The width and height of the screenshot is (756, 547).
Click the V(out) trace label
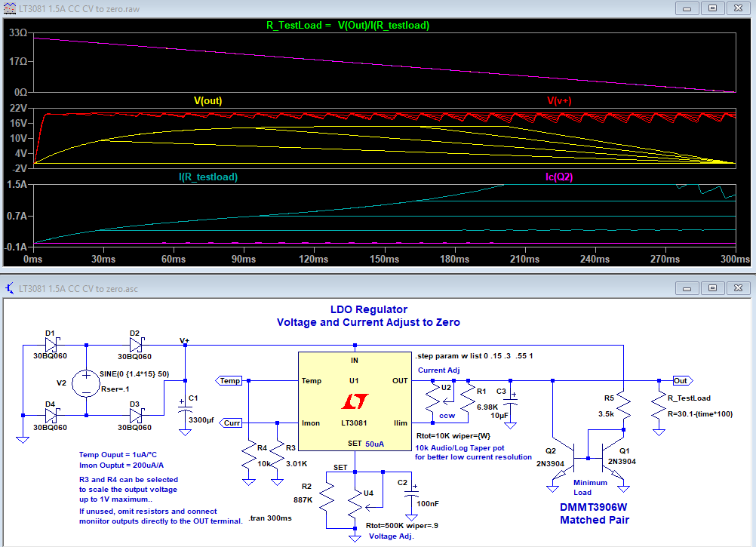coord(207,101)
